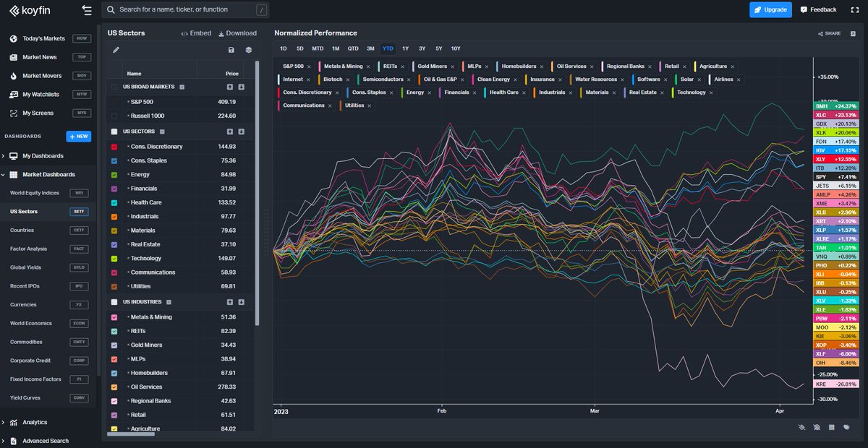
Task: Click the chart SHARE icon
Action: click(x=830, y=33)
